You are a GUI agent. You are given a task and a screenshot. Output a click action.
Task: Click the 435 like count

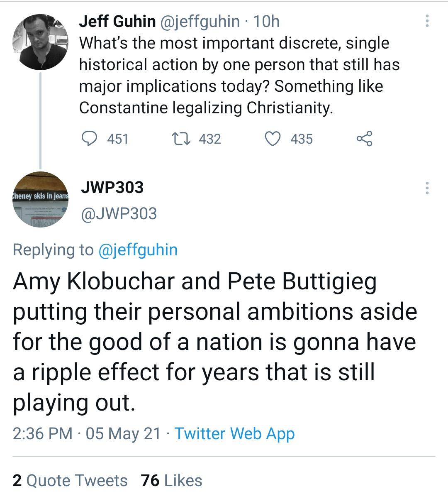click(302, 139)
